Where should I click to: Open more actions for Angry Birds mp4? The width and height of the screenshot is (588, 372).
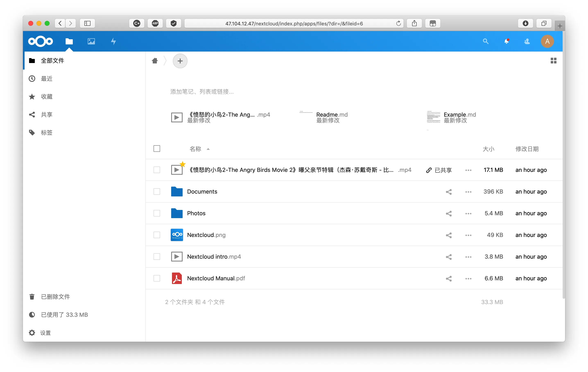coord(468,170)
